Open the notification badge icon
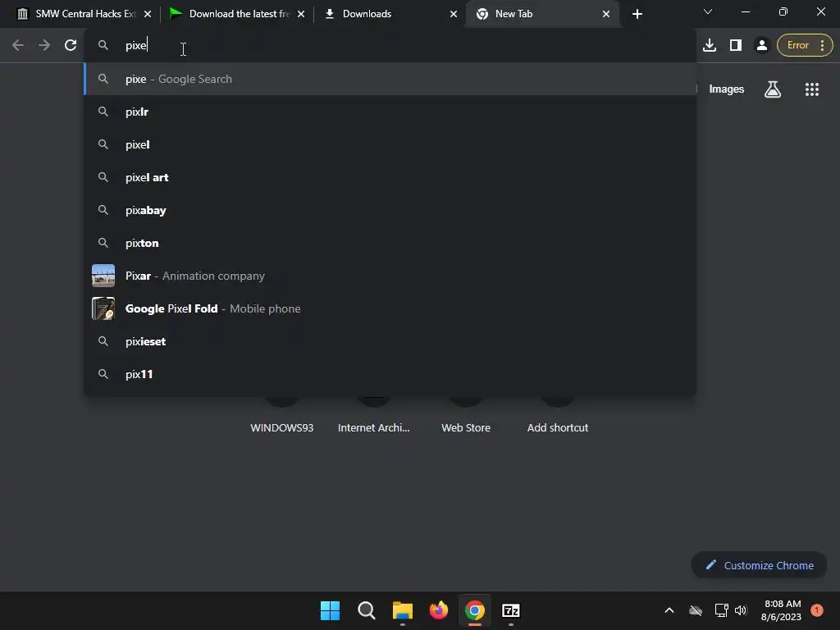 coord(816,609)
